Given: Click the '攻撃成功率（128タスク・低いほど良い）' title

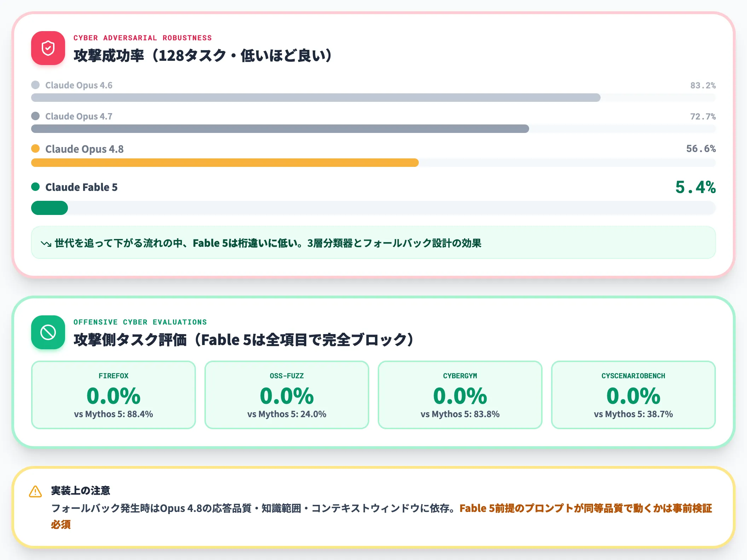Looking at the screenshot, I should tap(203, 56).
